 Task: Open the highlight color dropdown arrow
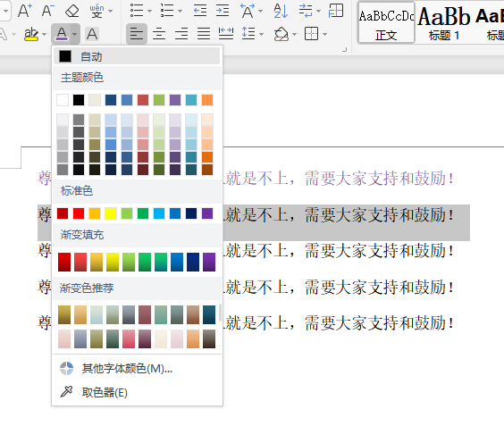(x=44, y=34)
